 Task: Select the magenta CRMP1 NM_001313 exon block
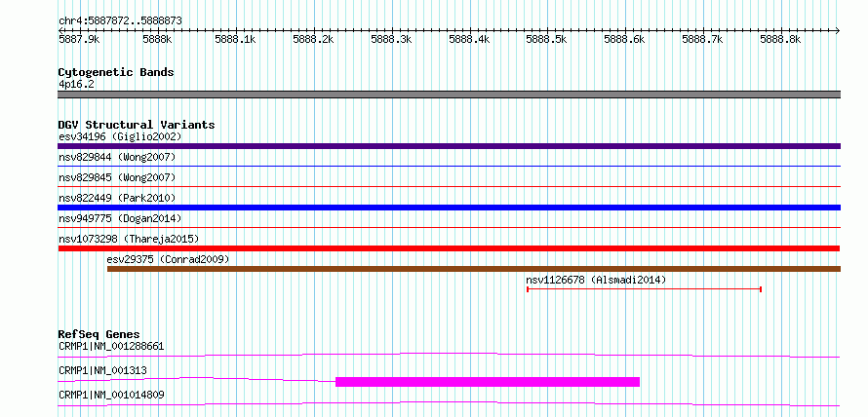[488, 382]
